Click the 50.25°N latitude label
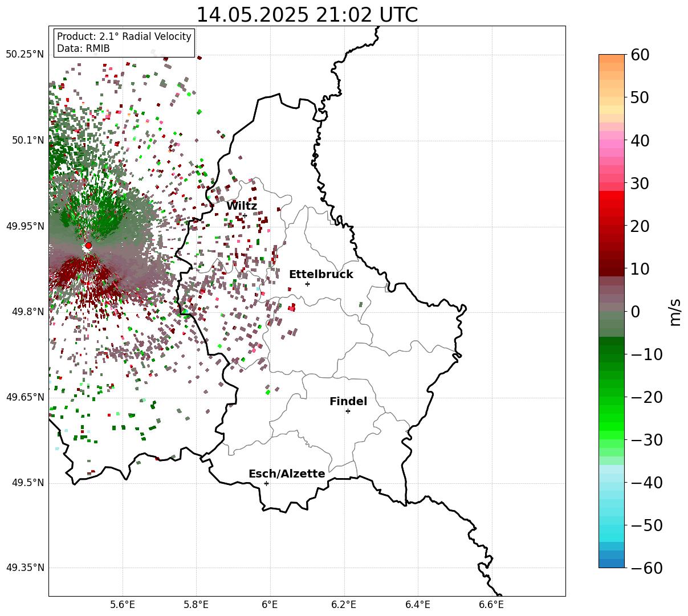688x616 pixels. click(25, 55)
